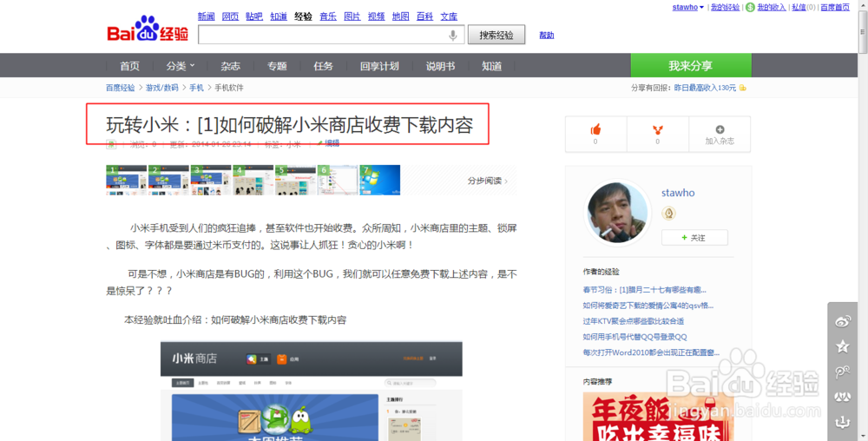Viewport: 868px width, 441px height.
Task: Click the microphone voice search icon
Action: [x=453, y=36]
